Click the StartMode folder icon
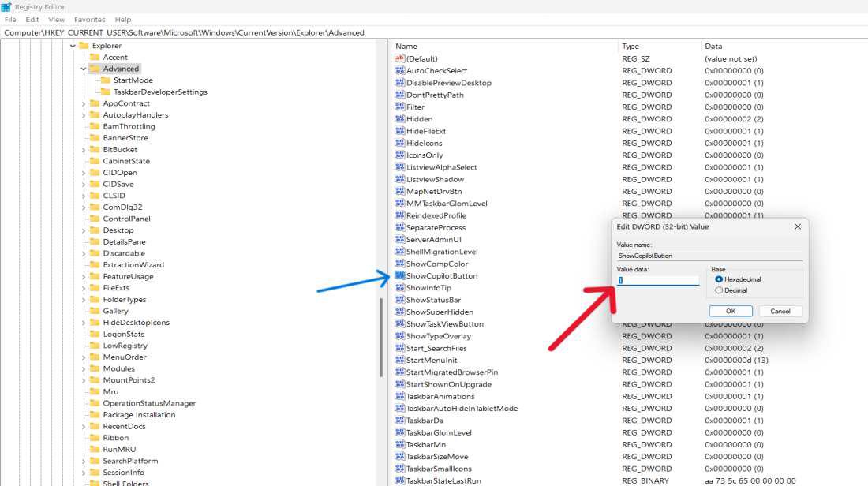868x486 pixels. tap(106, 80)
